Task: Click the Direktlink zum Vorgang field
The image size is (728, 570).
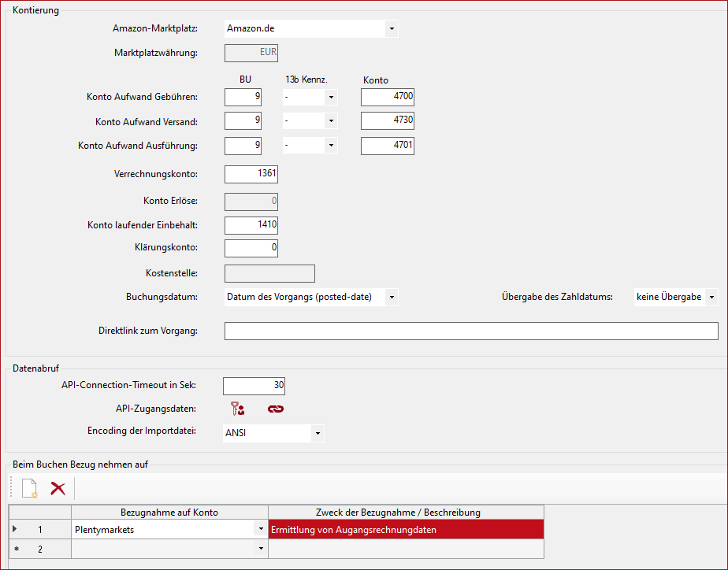Action: click(x=471, y=331)
